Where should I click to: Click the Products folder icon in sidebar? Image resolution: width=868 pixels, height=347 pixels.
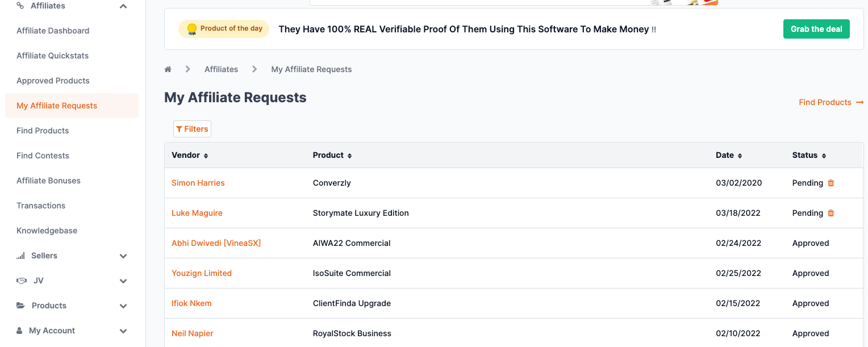tap(20, 306)
